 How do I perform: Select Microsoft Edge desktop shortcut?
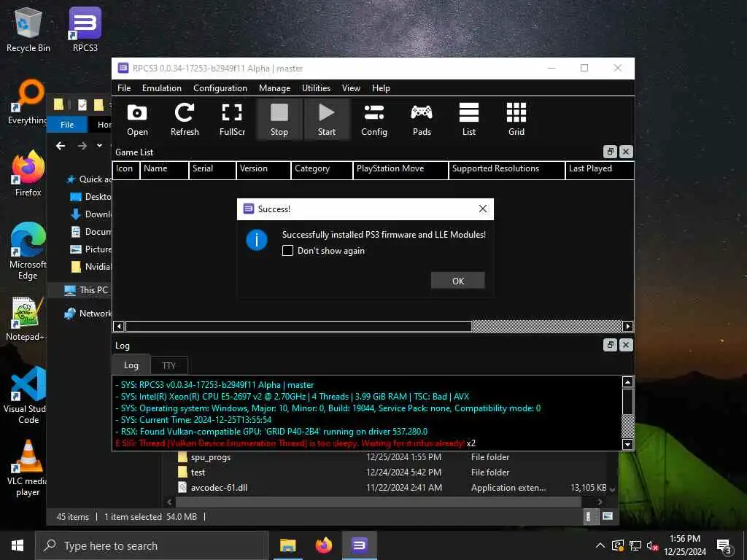(28, 252)
